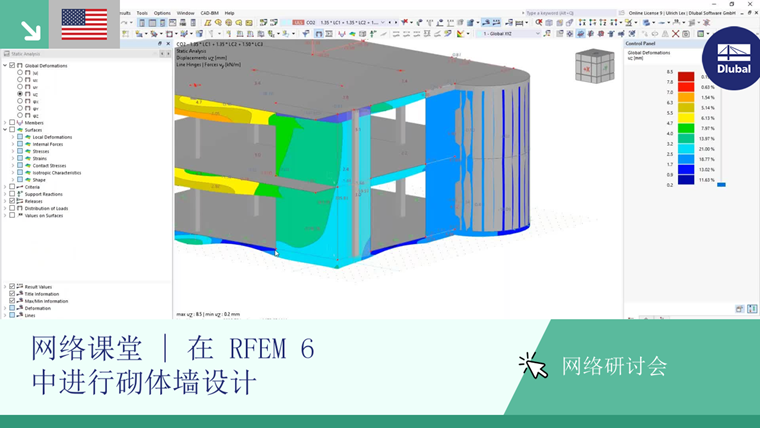
Task: Click the red color swatch in legend
Action: pos(686,77)
